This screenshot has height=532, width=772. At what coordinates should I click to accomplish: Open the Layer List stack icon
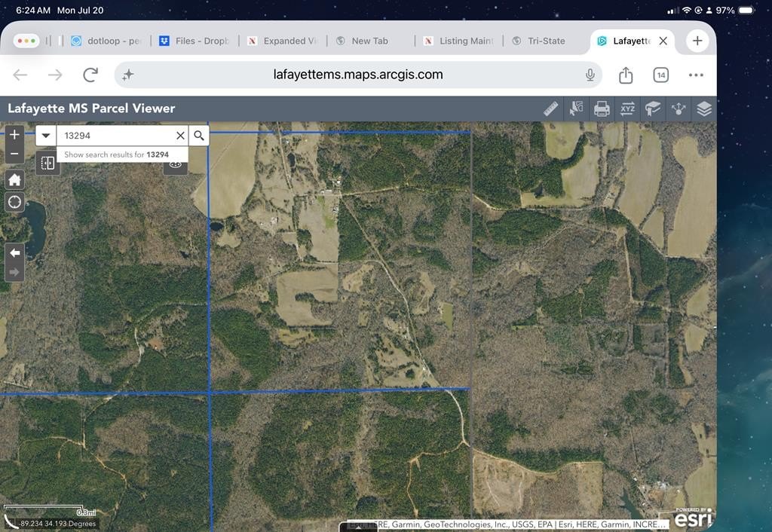[x=704, y=109]
